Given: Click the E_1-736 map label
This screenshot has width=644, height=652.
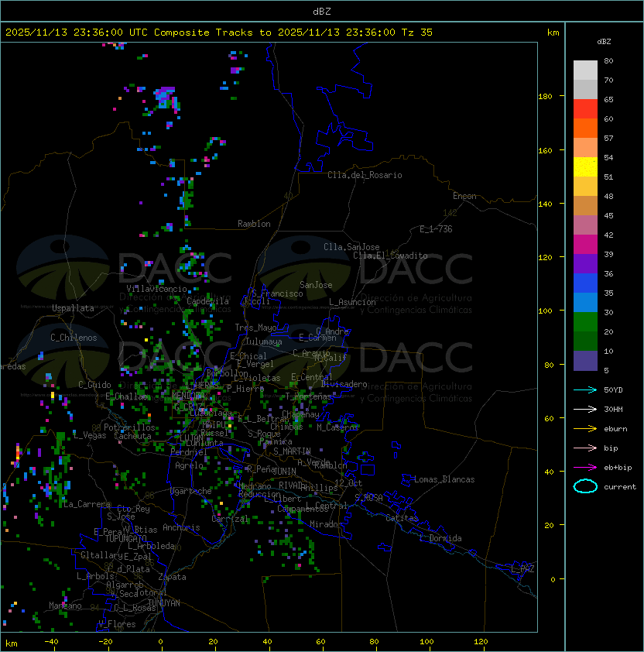Looking at the screenshot, I should 436,229.
